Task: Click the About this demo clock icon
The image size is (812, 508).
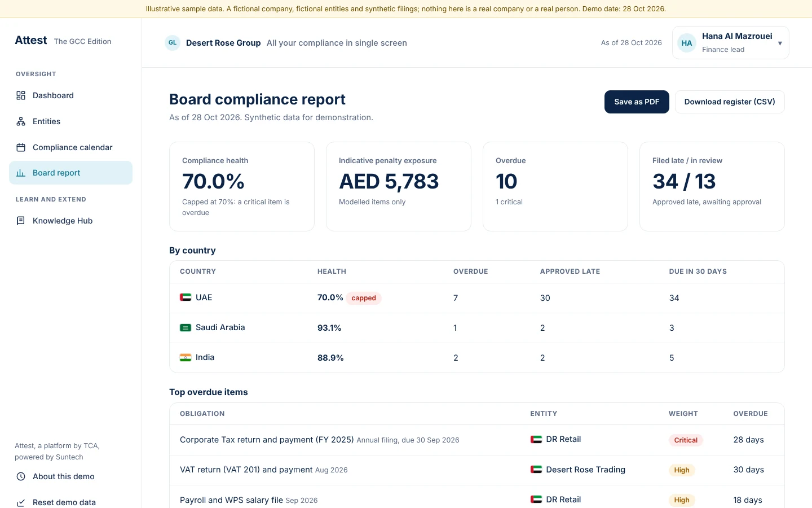Action: tap(21, 476)
